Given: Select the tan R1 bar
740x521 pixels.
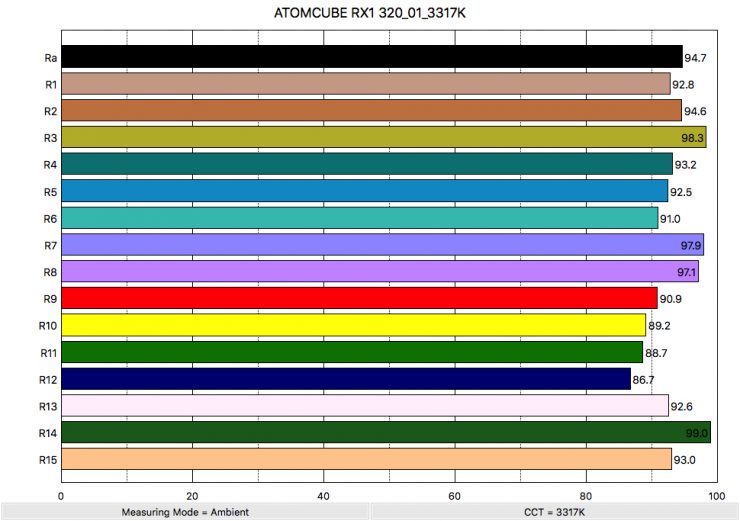Looking at the screenshot, I should (365, 84).
